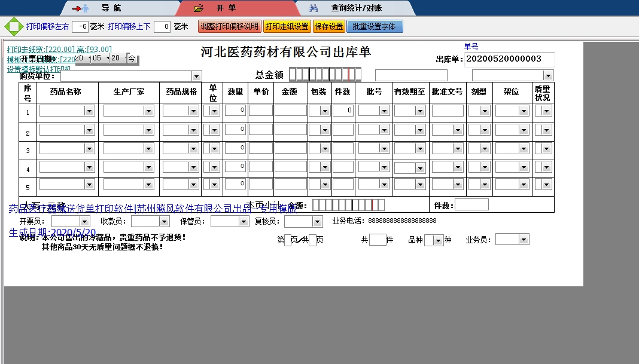
Task: Click the green diamond print offset icon
Action: [12, 27]
